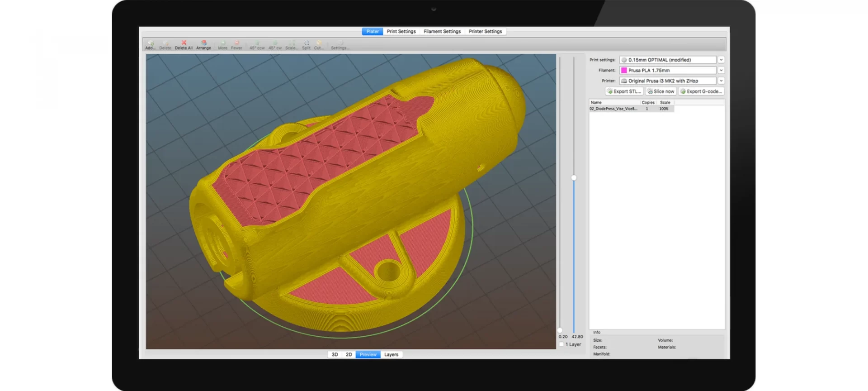This screenshot has height=391, width=868.
Task: Click the Copies column header
Action: coord(648,103)
